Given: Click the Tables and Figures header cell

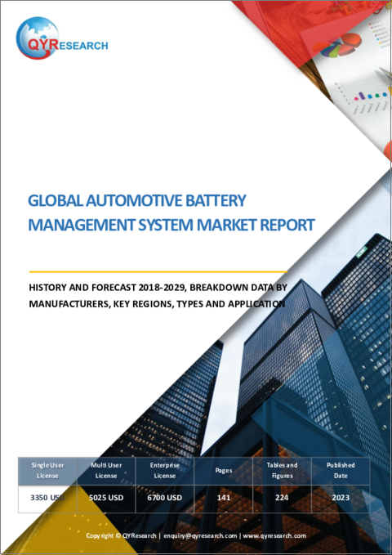Looking at the screenshot, I should [282, 471].
